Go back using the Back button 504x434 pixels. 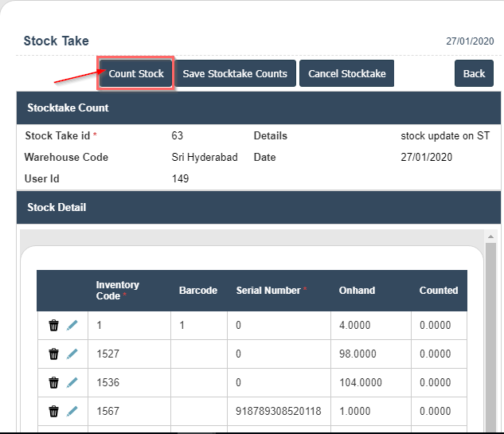[474, 73]
